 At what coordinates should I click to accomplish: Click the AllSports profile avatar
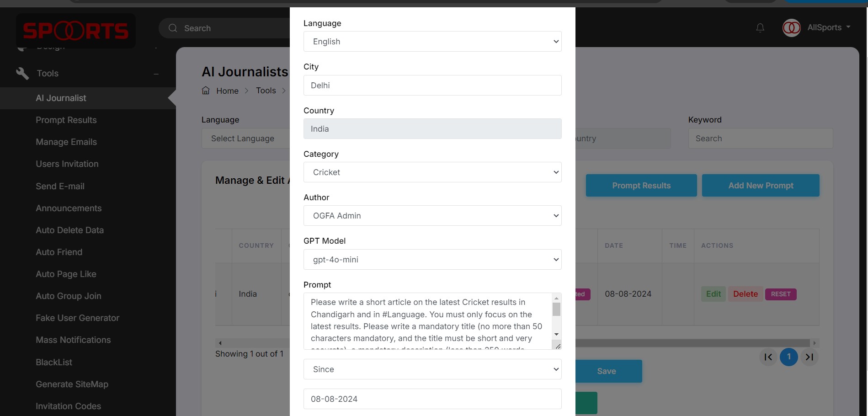[792, 28]
